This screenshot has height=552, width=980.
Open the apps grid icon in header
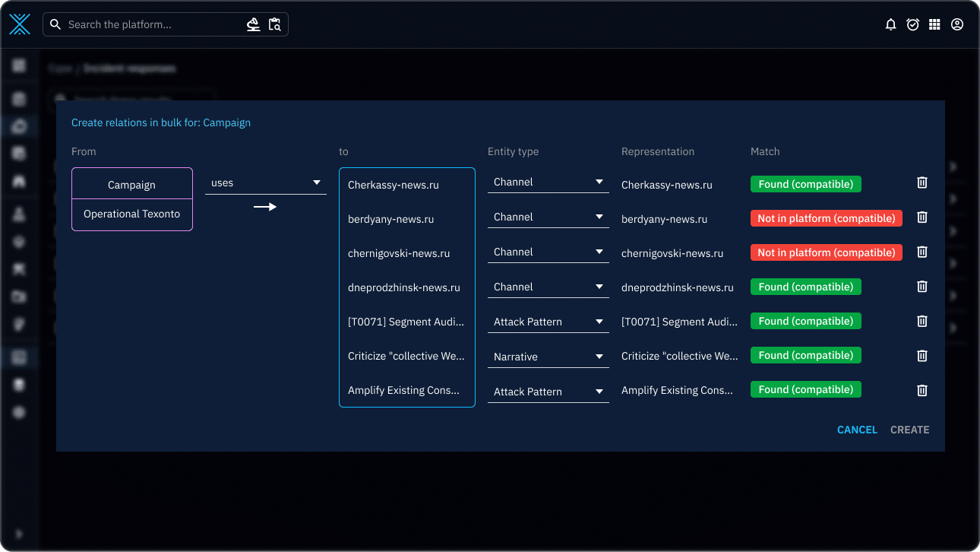click(x=935, y=24)
